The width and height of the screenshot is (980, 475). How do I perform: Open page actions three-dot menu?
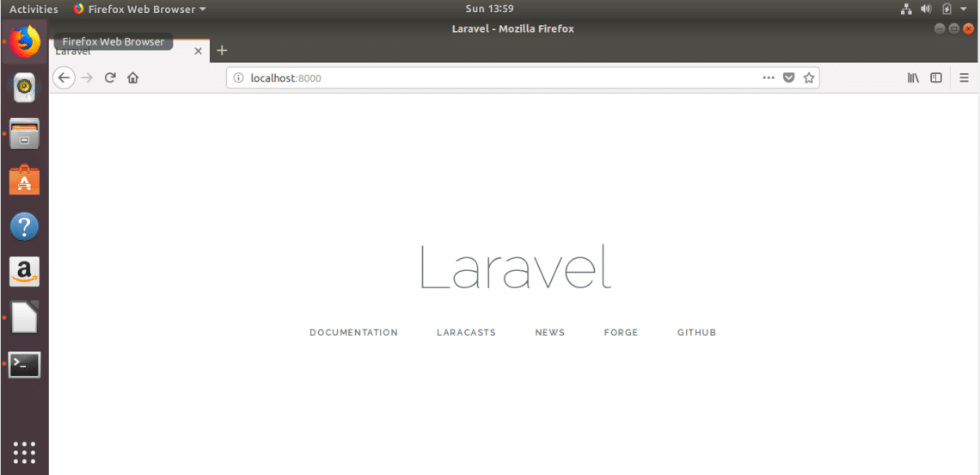pos(769,77)
